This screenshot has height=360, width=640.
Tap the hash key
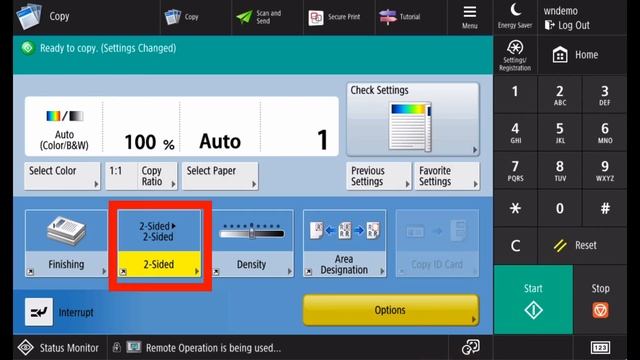[604, 208]
